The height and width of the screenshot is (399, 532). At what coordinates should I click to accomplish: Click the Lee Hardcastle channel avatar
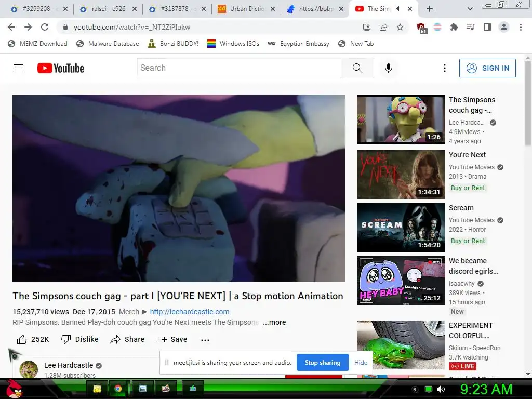click(29, 369)
